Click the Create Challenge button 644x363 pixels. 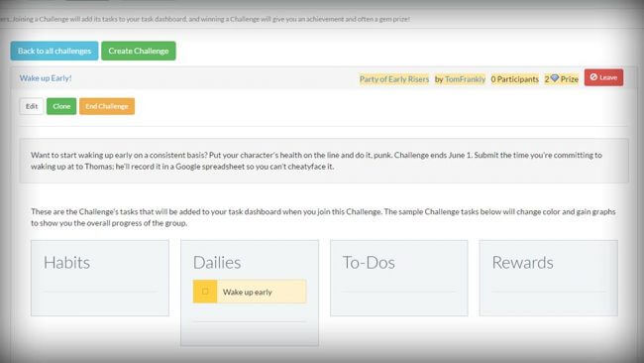pyautogui.click(x=139, y=51)
